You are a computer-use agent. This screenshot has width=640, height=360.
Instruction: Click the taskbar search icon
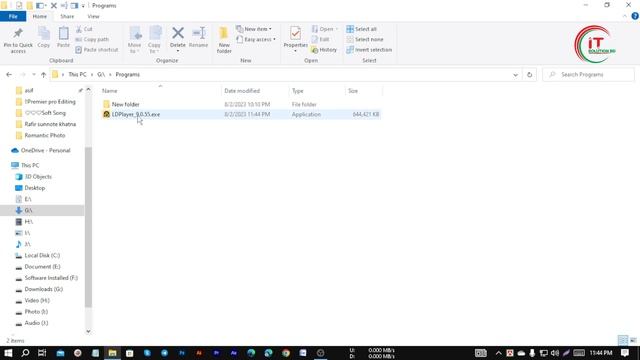25,353
